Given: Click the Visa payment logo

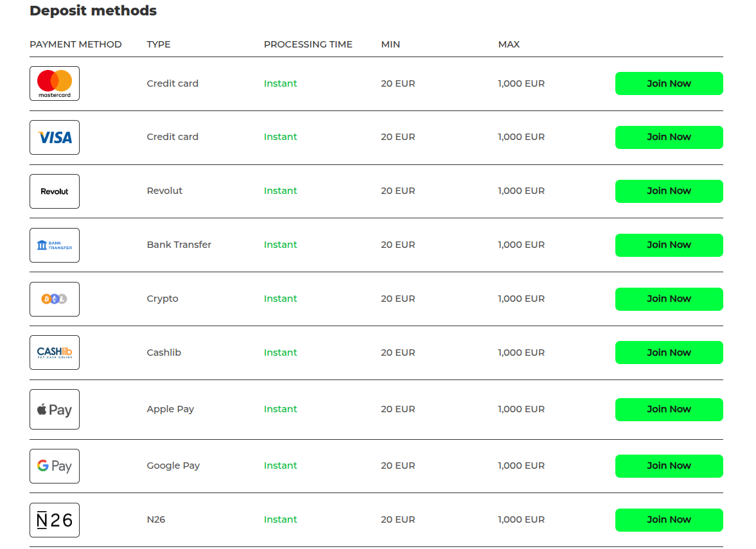Looking at the screenshot, I should (55, 137).
